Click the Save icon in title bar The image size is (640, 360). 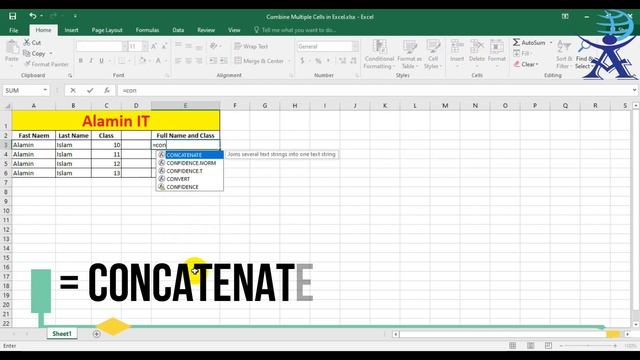(x=13, y=16)
